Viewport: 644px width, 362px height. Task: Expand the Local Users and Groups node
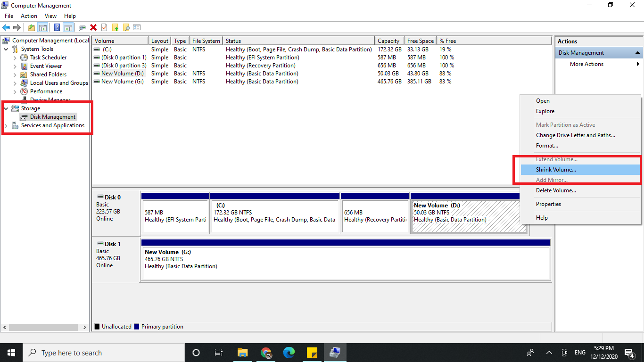(15, 83)
